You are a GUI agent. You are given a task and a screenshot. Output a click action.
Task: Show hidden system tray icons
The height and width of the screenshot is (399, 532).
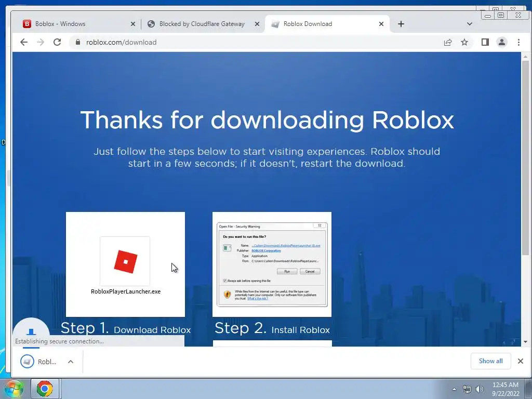(x=454, y=389)
